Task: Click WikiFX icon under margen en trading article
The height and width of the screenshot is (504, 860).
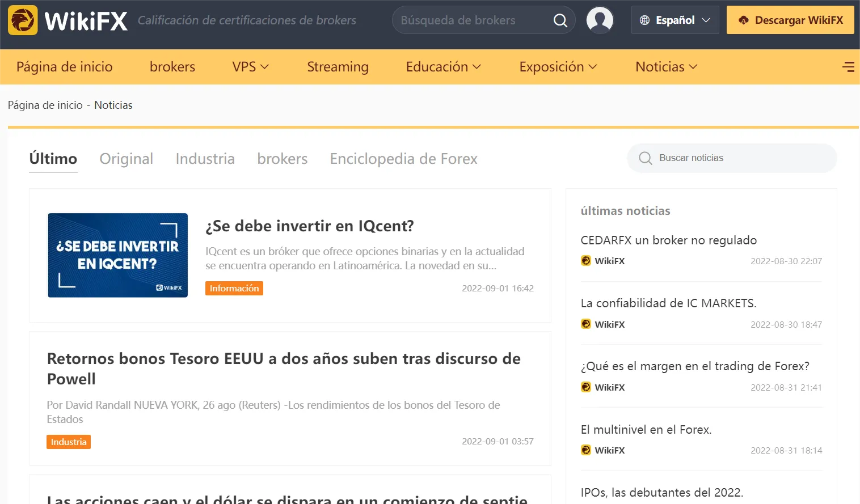Action: click(x=586, y=387)
